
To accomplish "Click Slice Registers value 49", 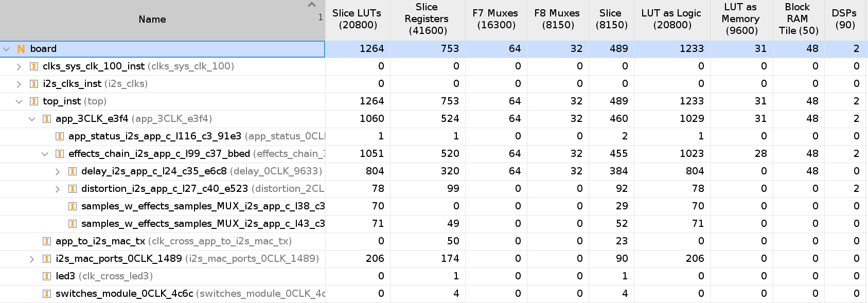I will [453, 224].
